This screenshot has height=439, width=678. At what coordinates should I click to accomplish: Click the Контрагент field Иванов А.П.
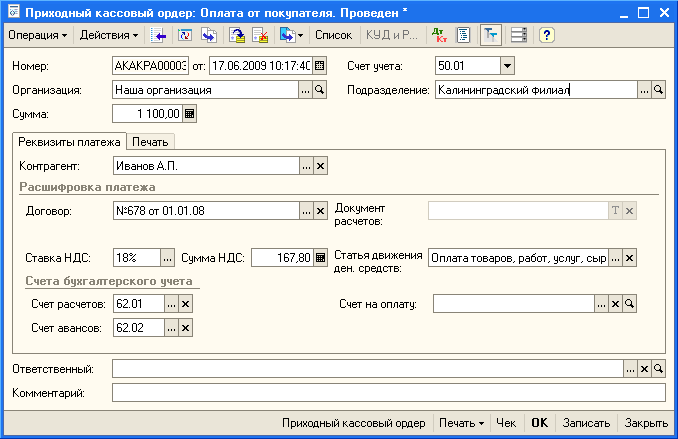(206, 166)
